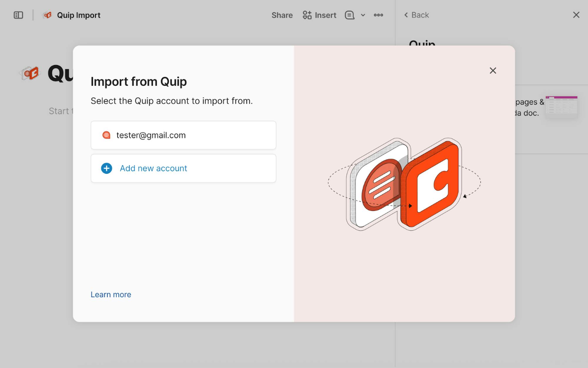
Task: Click the Quip Import document title in header
Action: 78,15
